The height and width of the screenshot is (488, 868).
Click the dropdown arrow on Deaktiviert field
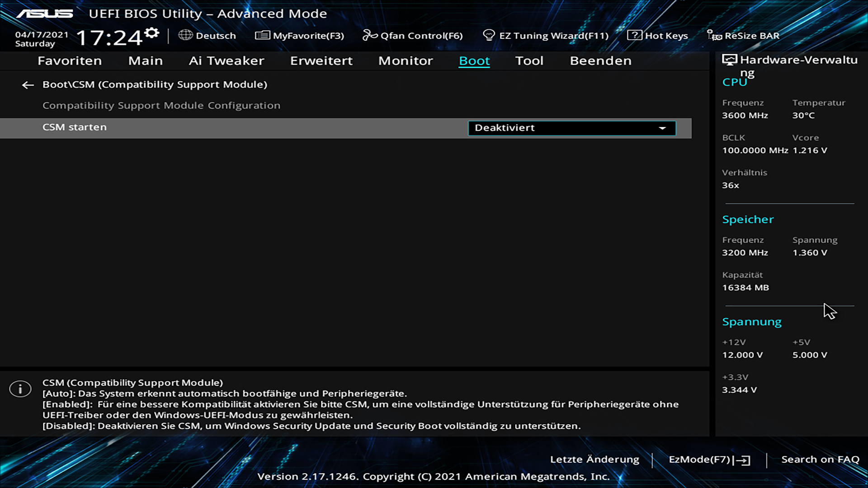[662, 128]
